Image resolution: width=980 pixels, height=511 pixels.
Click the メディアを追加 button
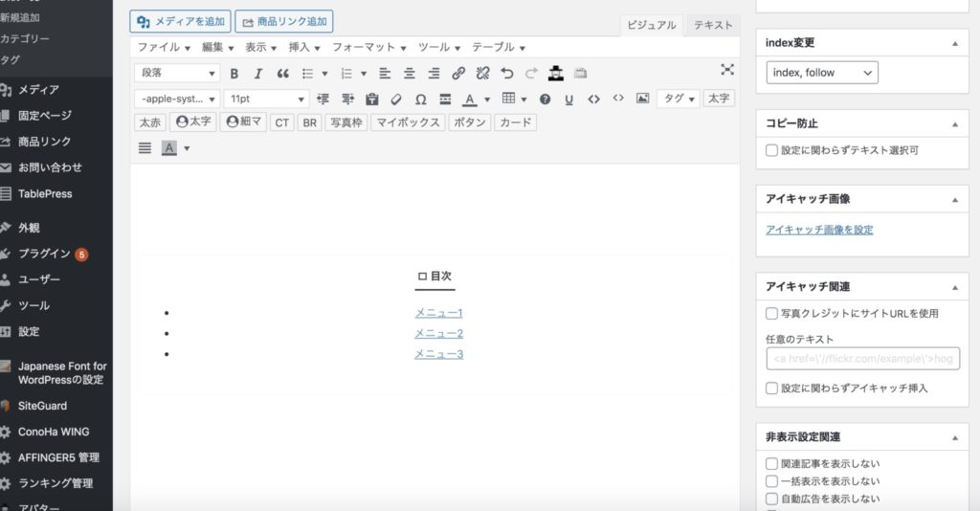tap(181, 21)
